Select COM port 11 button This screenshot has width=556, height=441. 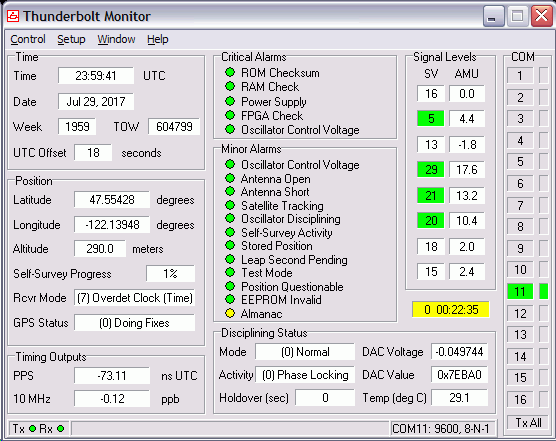pos(520,291)
